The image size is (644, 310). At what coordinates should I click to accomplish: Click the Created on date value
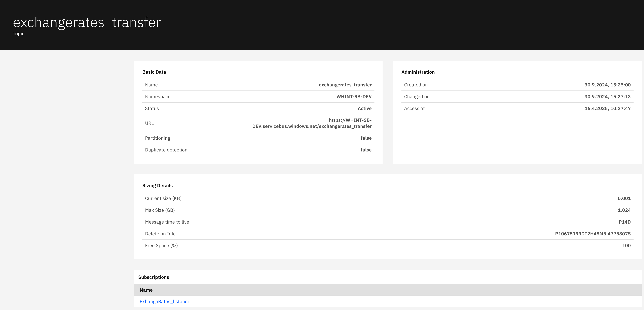pyautogui.click(x=607, y=85)
